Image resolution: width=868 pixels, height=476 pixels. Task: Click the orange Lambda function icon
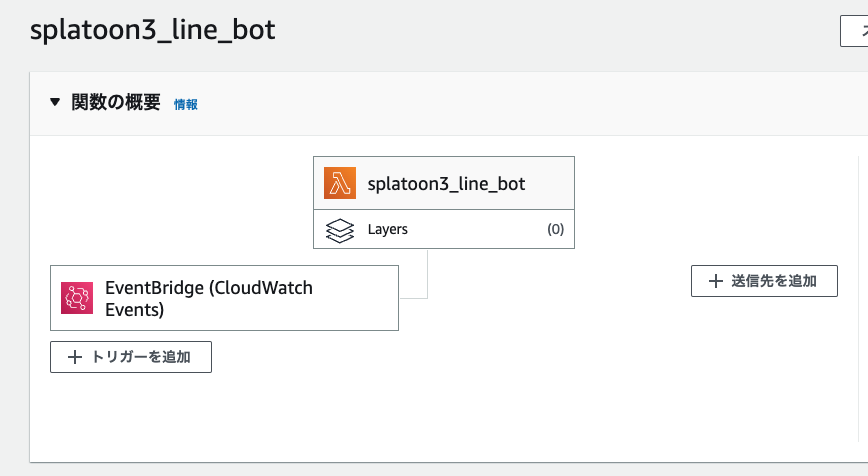[x=341, y=183]
